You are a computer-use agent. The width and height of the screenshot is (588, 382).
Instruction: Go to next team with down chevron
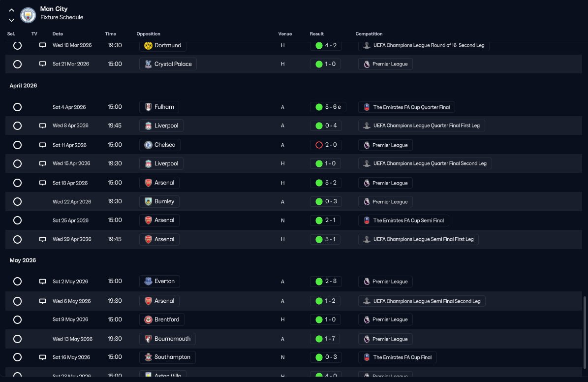click(x=12, y=20)
